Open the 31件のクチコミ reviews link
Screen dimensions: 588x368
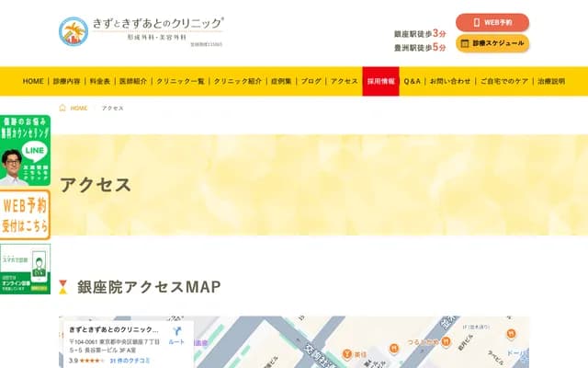[x=129, y=362]
